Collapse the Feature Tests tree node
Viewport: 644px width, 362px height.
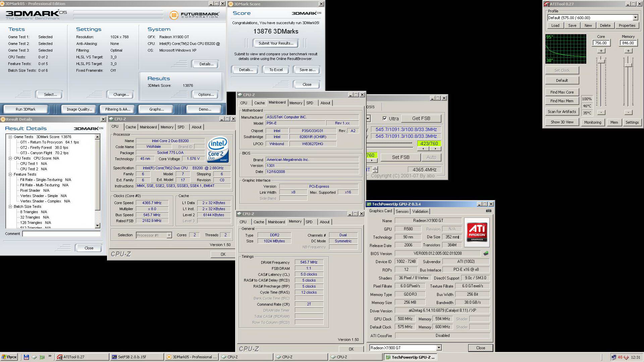coord(10,175)
